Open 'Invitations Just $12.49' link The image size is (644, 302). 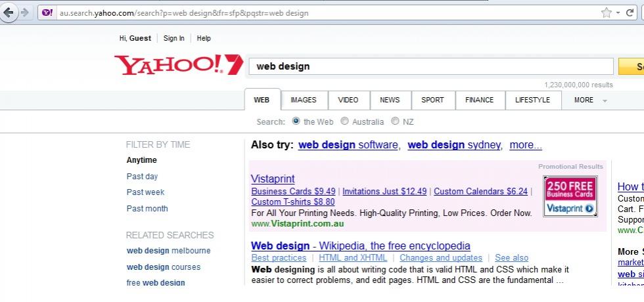click(x=384, y=191)
